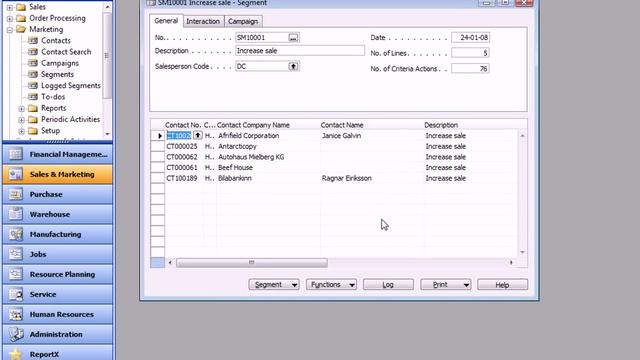Open the Warehouse menu text label
The image size is (640, 360).
[50, 214]
